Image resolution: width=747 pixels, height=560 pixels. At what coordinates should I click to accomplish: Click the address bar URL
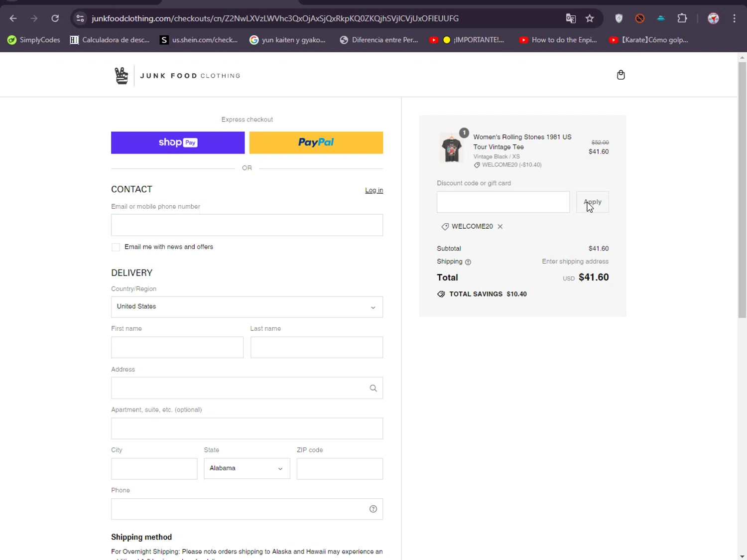(x=275, y=18)
